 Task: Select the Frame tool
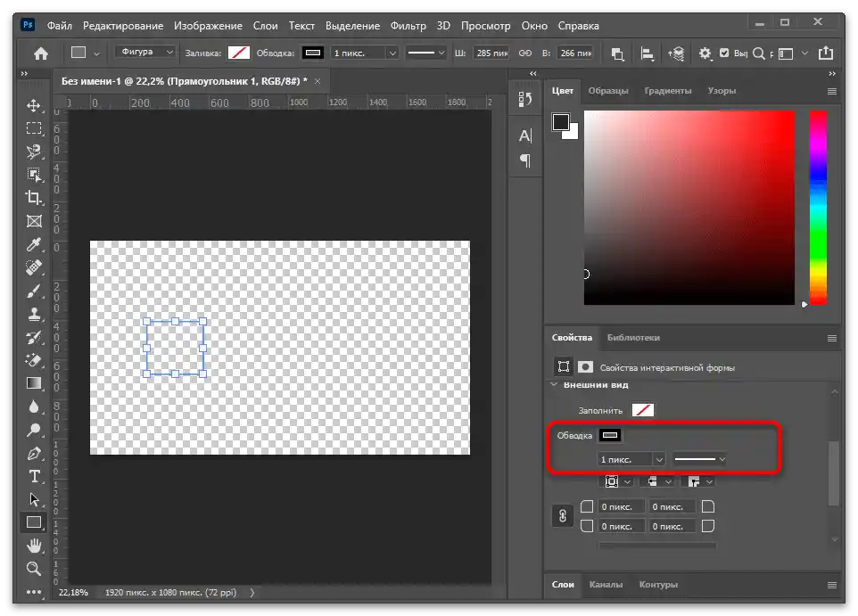pos(34,221)
